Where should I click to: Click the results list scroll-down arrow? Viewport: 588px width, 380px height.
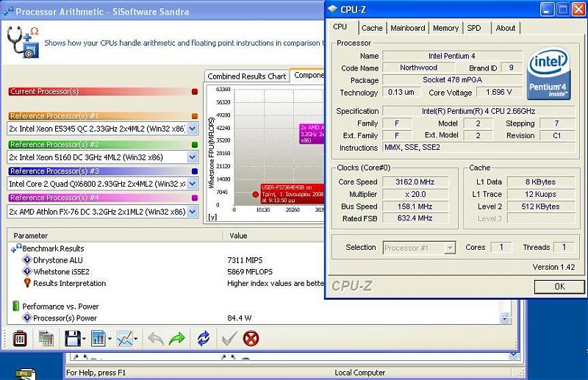click(x=505, y=319)
